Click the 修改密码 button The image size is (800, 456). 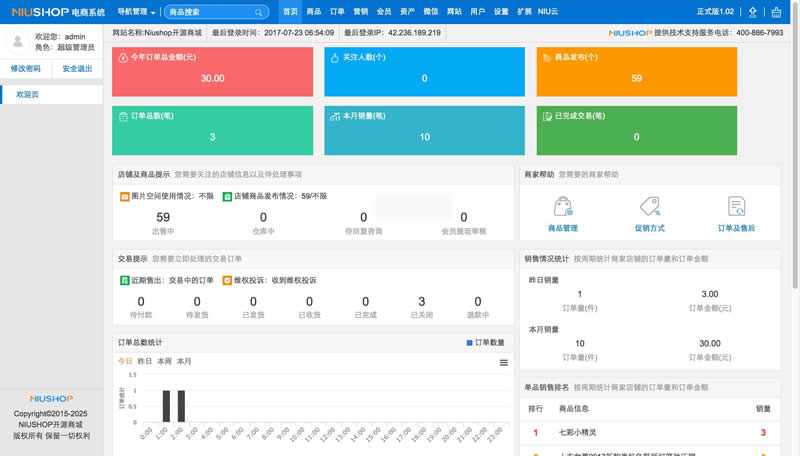pyautogui.click(x=26, y=69)
